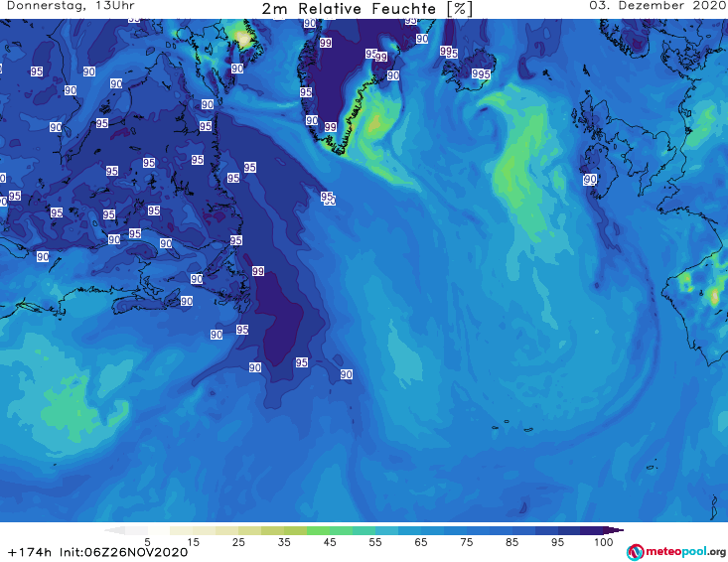Click the color scale label '55'
The image size is (728, 562).
(x=374, y=542)
